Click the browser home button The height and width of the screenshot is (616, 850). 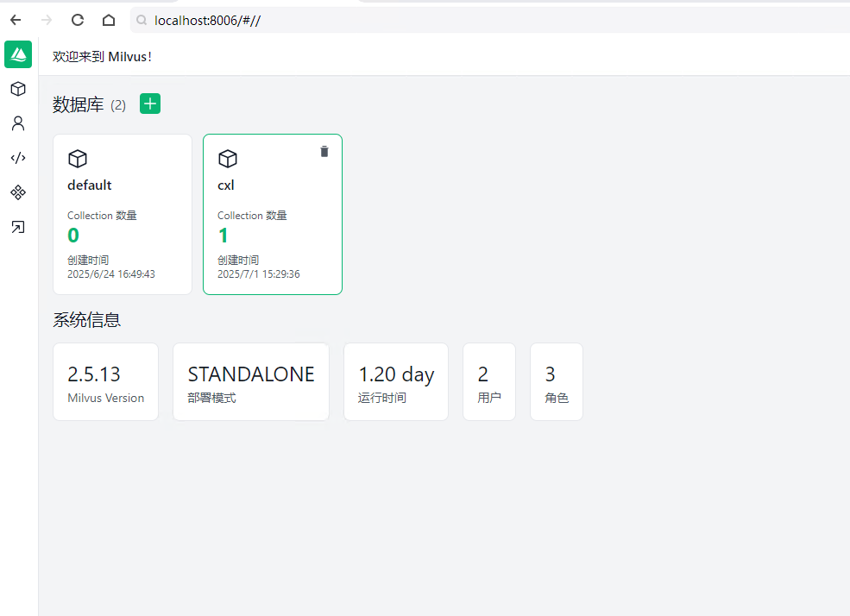tap(109, 20)
